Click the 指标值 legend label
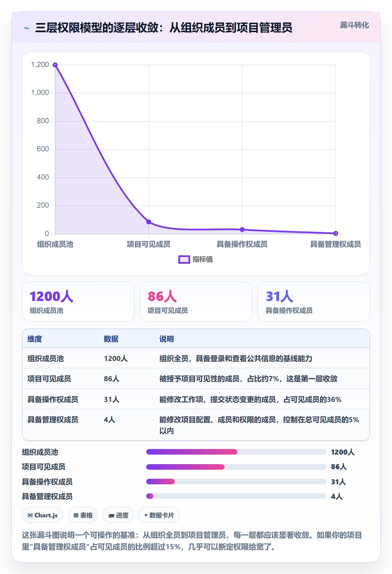Viewport: 392px width, 574px height. (203, 260)
